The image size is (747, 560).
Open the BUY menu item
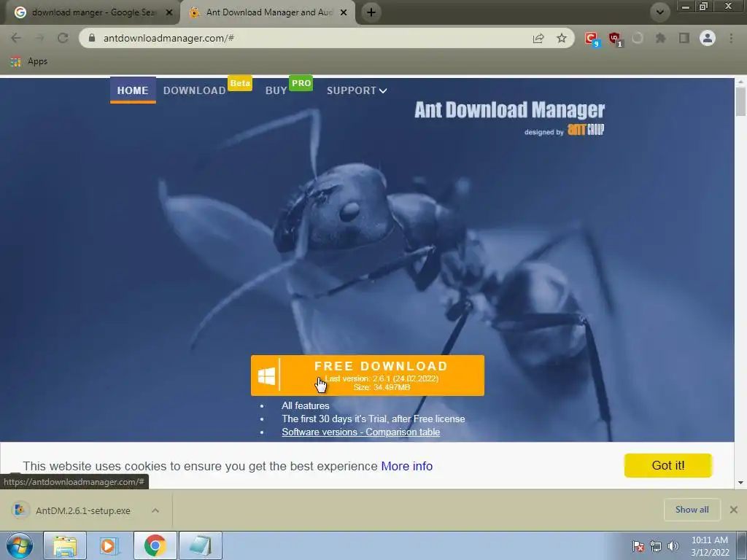(x=276, y=90)
